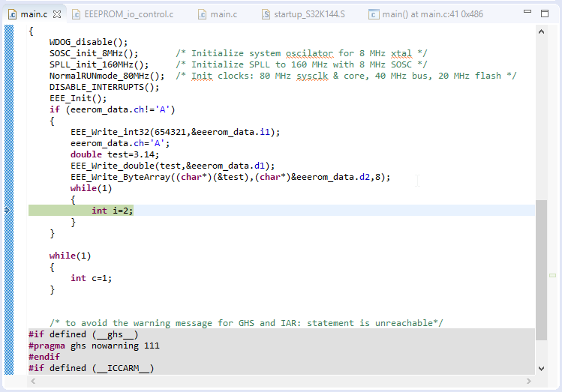This screenshot has height=392, width=562.
Task: Click on 'double test=3.14;' line
Action: pos(115,154)
